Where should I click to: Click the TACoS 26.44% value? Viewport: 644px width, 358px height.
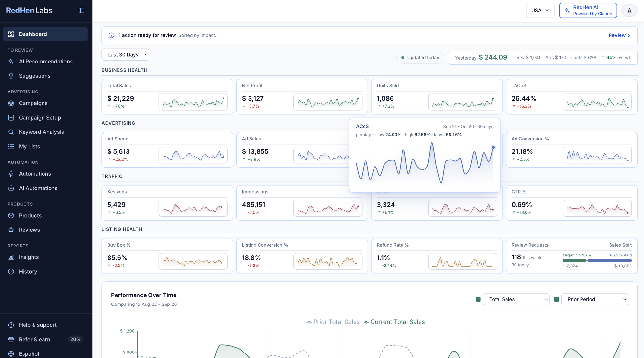524,99
